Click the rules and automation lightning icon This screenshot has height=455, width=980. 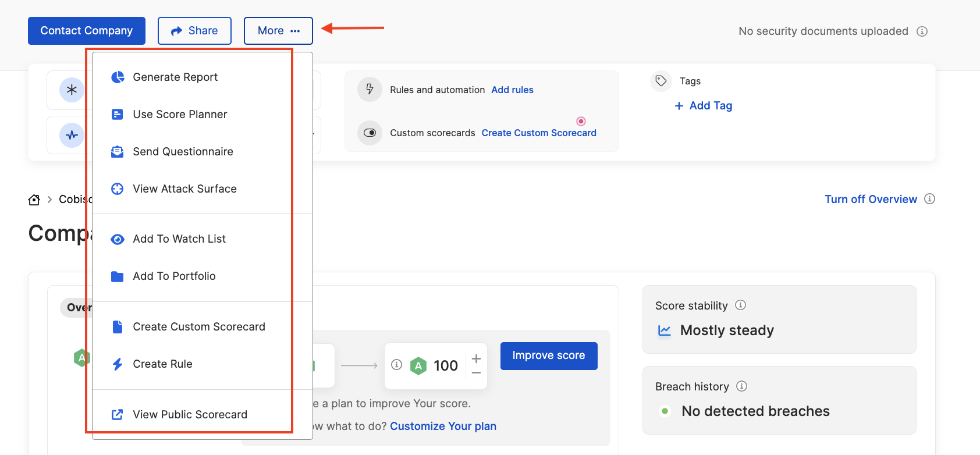[370, 90]
